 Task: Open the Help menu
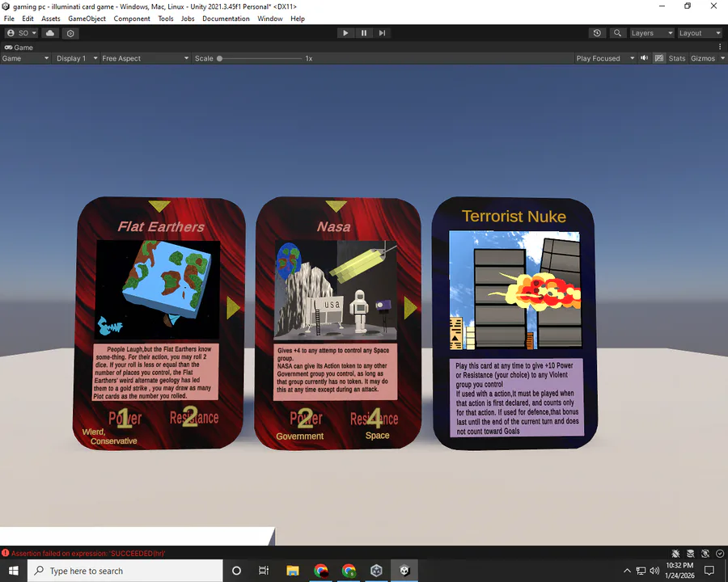(x=298, y=19)
